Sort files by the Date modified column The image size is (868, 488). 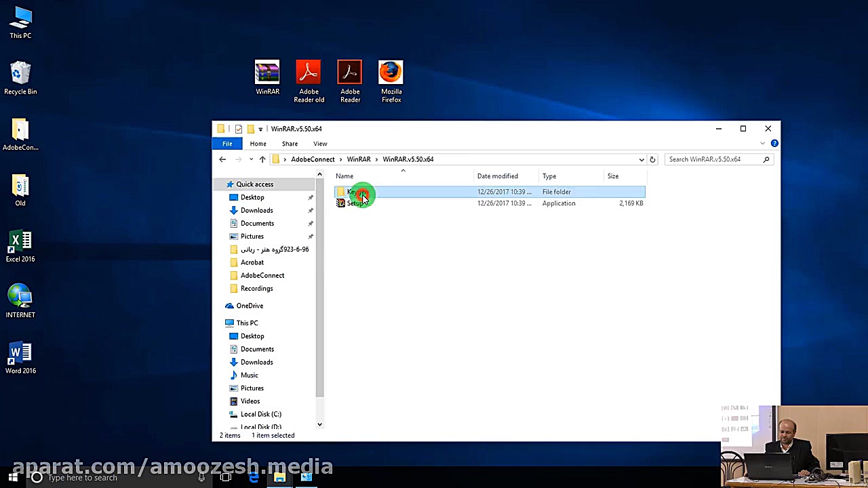click(497, 176)
